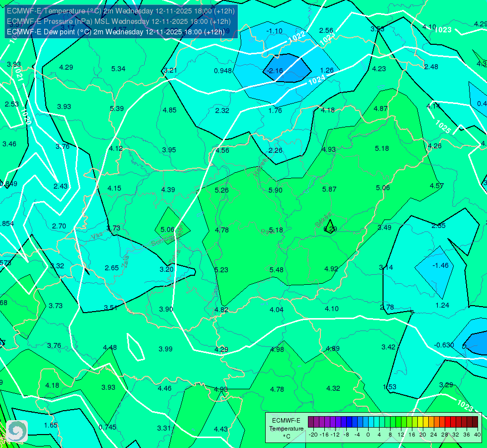
Task: Click the ECMWF-E Temperature °C legend label
Action: click(286, 428)
